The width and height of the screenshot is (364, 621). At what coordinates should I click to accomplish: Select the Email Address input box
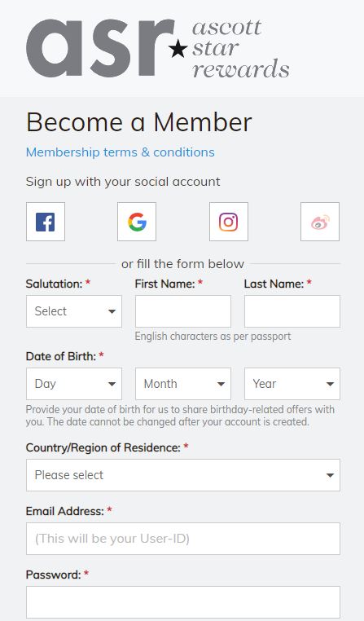point(183,539)
